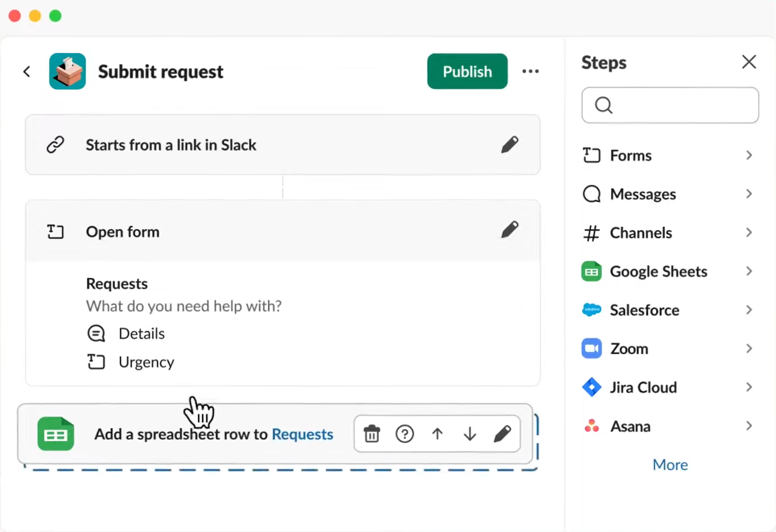Image resolution: width=776 pixels, height=532 pixels.
Task: Click the Forms icon in Steps list
Action: point(591,155)
